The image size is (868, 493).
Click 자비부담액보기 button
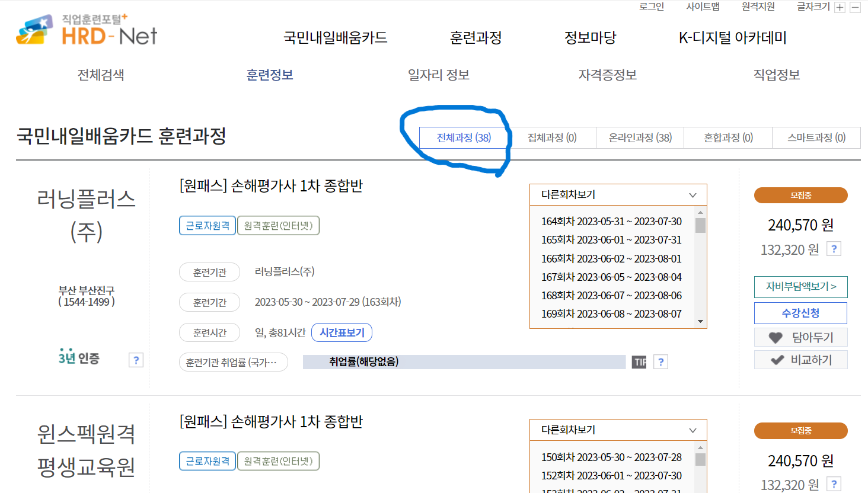pyautogui.click(x=801, y=287)
